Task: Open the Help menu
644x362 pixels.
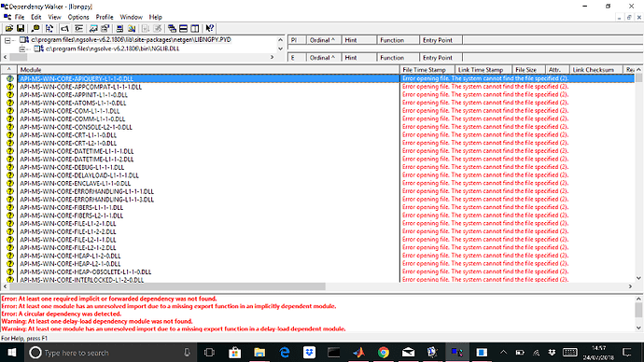Action: (155, 17)
